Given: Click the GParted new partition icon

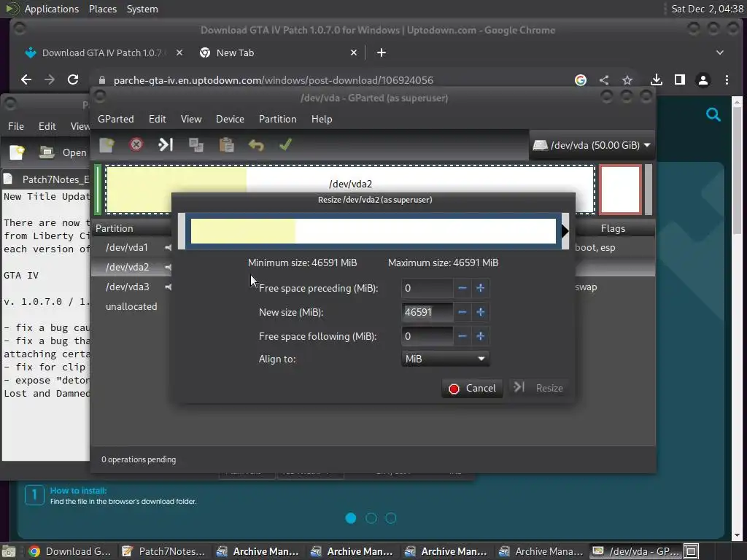Looking at the screenshot, I should (107, 145).
